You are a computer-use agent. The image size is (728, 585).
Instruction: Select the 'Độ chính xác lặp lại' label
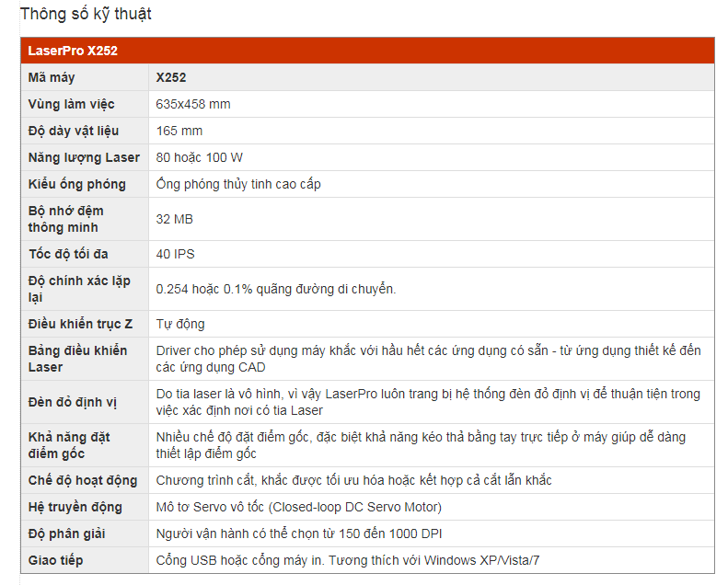click(x=79, y=289)
